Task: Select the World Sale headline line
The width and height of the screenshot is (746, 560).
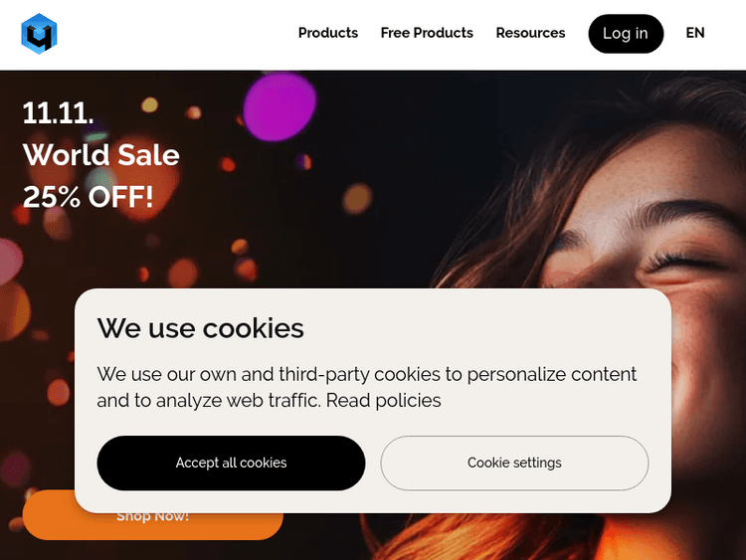Action: point(100,155)
